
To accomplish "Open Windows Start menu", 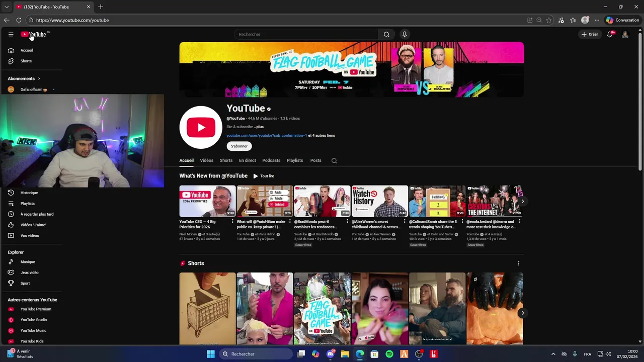I will (x=211, y=354).
